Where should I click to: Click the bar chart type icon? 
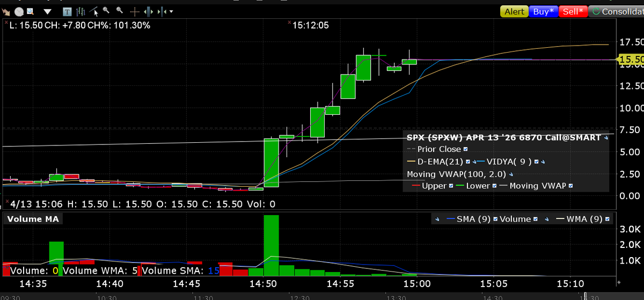(80, 12)
